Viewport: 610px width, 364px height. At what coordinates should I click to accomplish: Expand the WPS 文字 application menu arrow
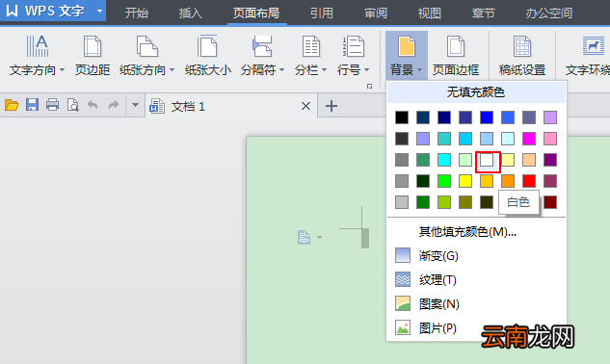pyautogui.click(x=99, y=11)
